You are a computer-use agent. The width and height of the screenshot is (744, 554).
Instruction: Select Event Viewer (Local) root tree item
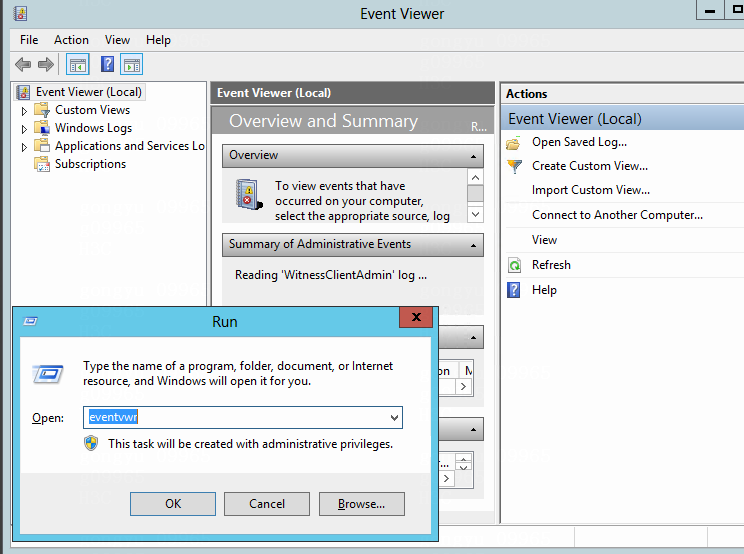pyautogui.click(x=89, y=92)
